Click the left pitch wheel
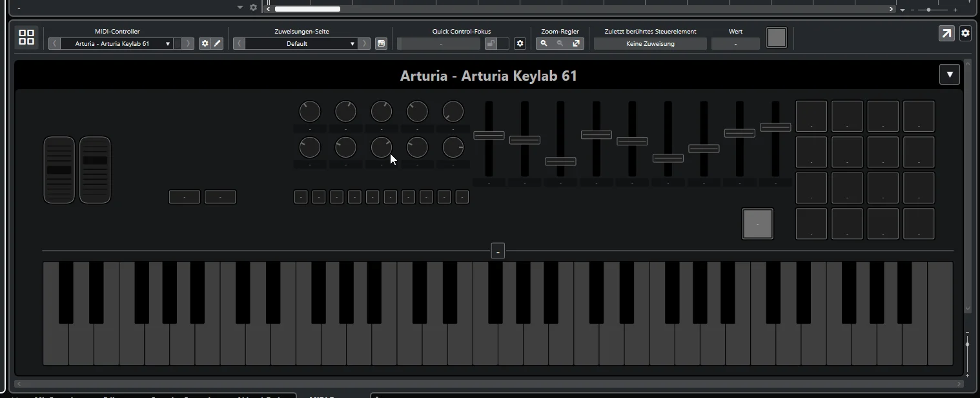Image resolution: width=980 pixels, height=398 pixels. 59,170
